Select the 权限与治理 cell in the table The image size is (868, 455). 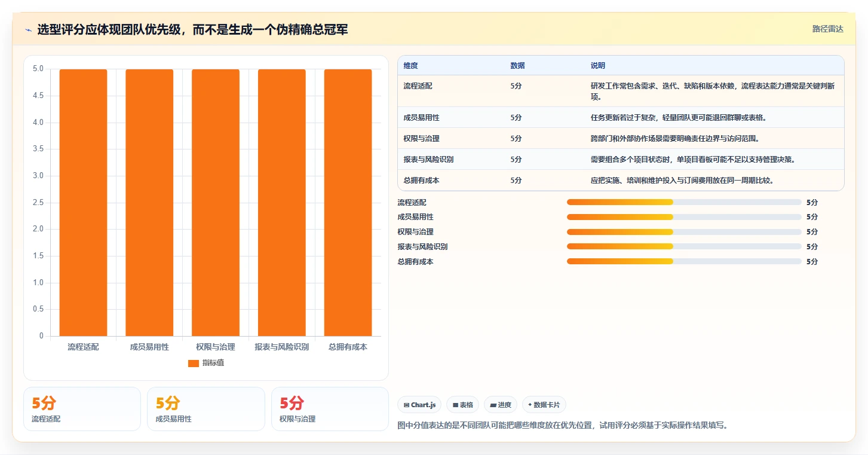(x=421, y=139)
